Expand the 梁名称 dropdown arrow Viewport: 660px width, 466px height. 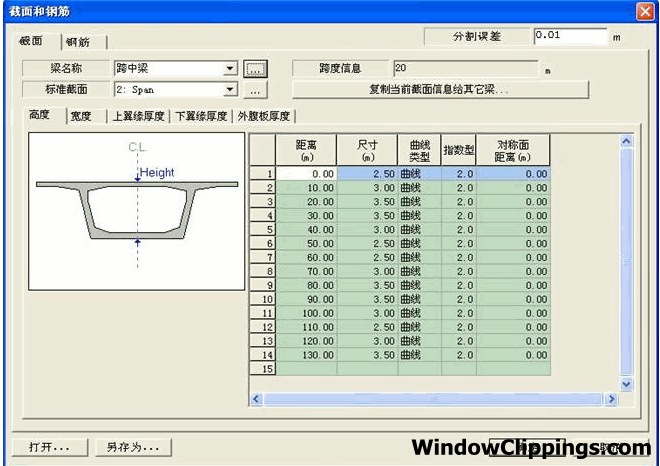click(230, 68)
